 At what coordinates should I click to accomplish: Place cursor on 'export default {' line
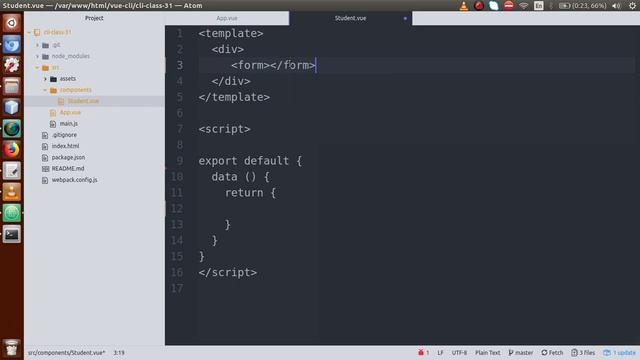point(250,161)
